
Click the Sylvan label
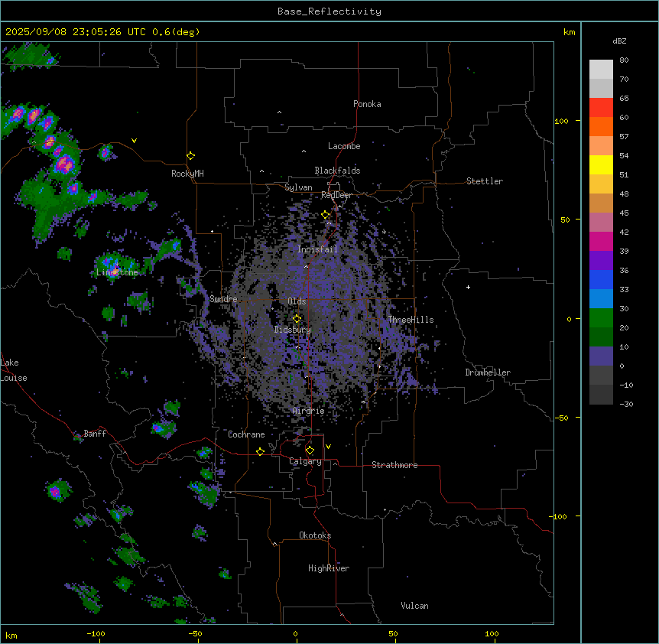(298, 187)
